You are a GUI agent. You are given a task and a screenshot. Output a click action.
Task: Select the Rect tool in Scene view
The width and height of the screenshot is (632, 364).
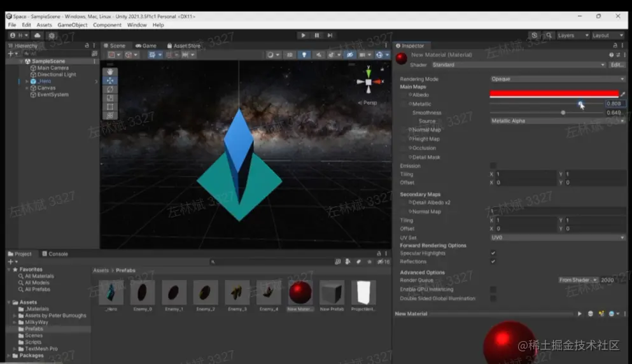coord(109,107)
